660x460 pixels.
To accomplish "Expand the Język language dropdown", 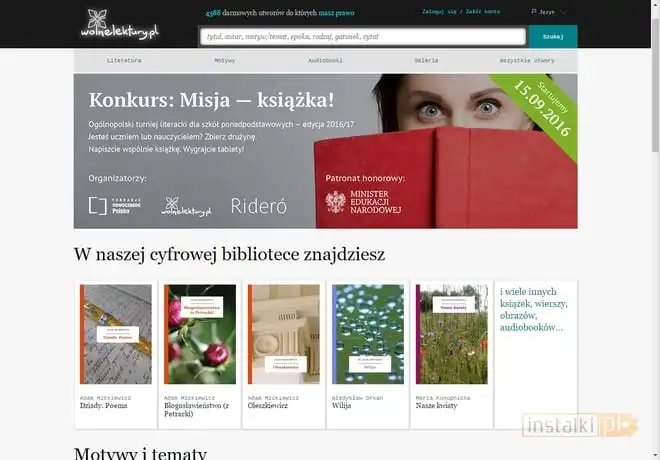I will (x=549, y=12).
